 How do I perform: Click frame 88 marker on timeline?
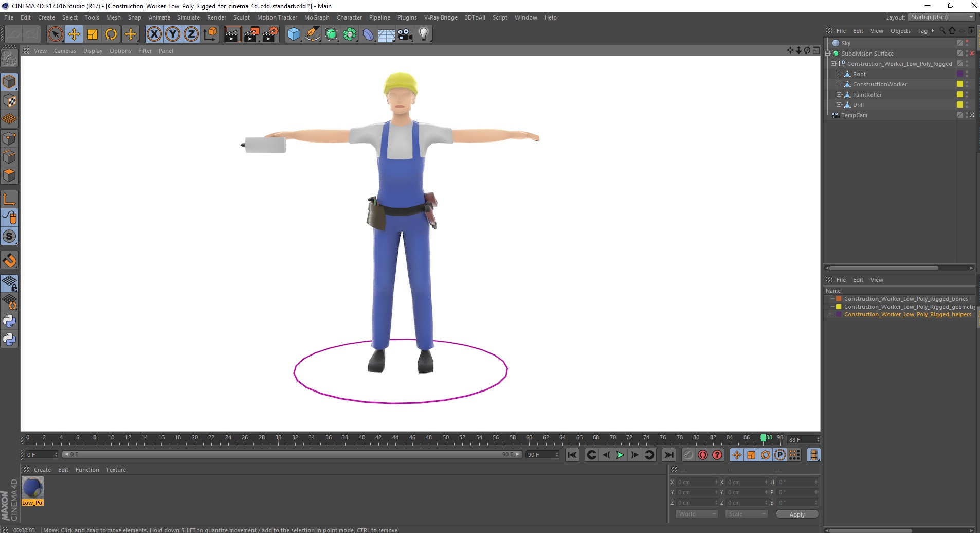764,438
